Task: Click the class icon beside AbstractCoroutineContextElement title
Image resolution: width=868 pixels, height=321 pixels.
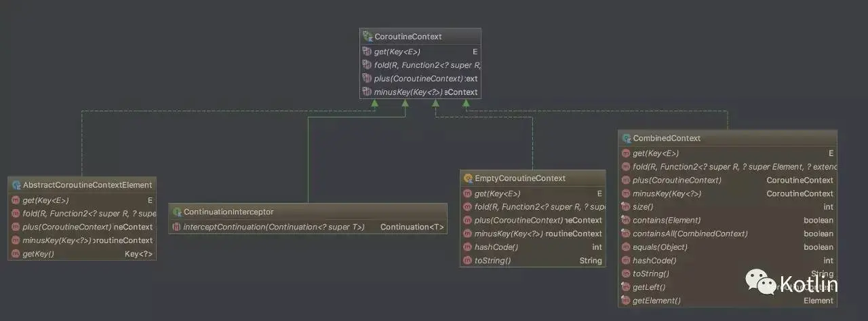Action: 16,185
